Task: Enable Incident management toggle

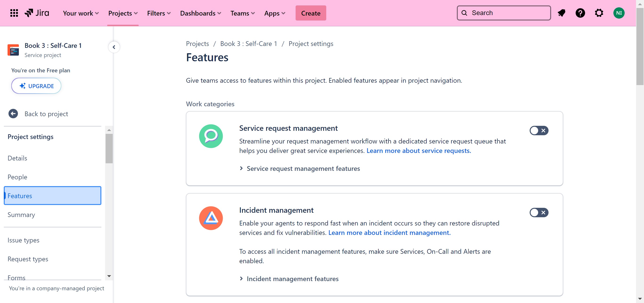Action: [539, 212]
